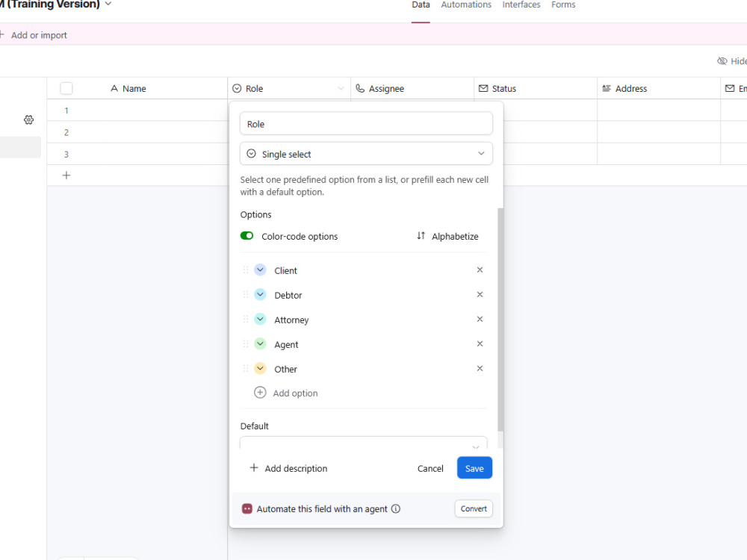Click the Other option name
The width and height of the screenshot is (747, 560).
click(285, 369)
